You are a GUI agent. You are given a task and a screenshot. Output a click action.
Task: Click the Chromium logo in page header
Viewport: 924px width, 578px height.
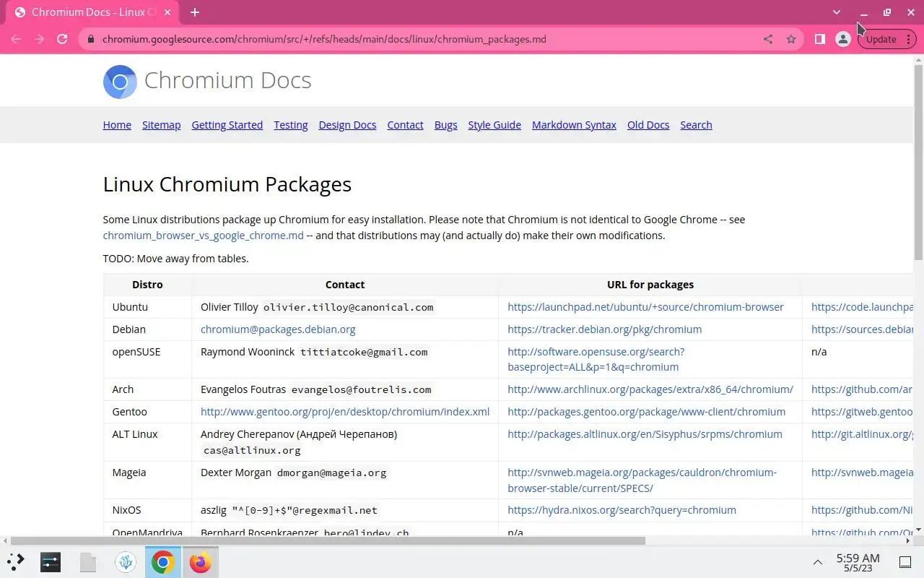[x=120, y=82]
